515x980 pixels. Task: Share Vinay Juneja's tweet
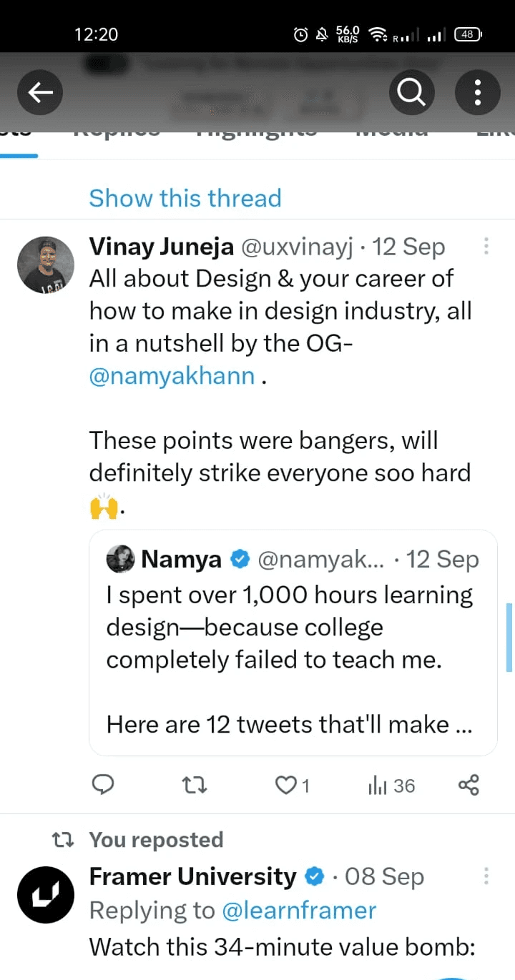coord(469,786)
